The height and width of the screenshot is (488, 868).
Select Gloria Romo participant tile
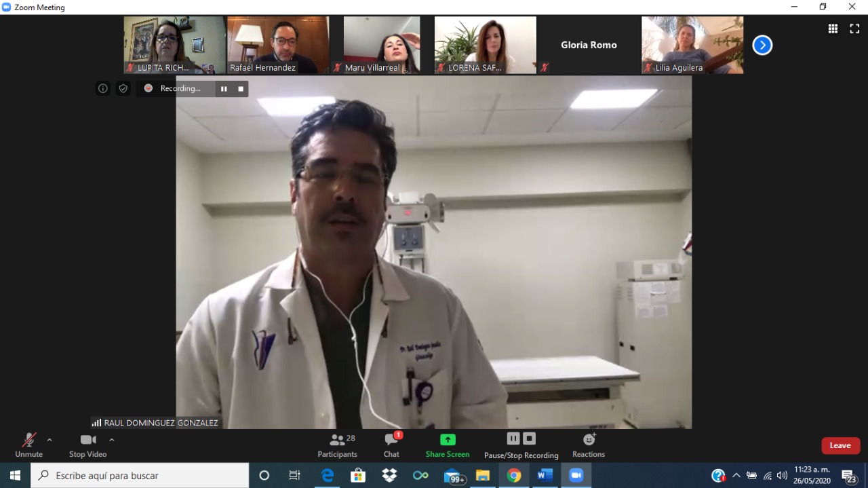pos(589,45)
